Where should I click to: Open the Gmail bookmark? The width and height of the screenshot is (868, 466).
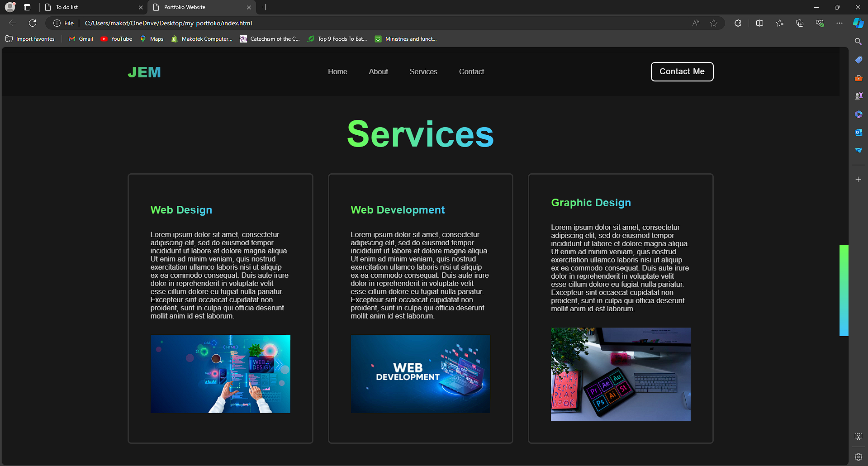81,39
